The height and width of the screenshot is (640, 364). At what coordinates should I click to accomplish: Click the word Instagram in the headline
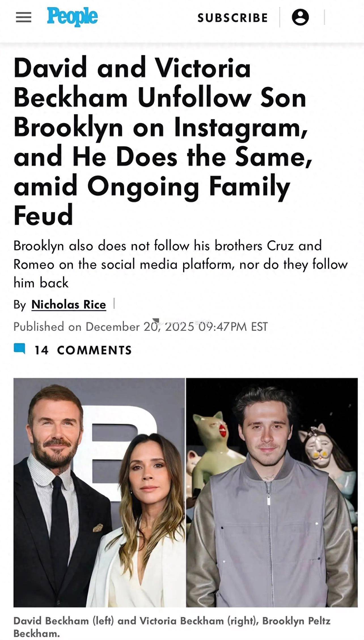[x=241, y=128]
